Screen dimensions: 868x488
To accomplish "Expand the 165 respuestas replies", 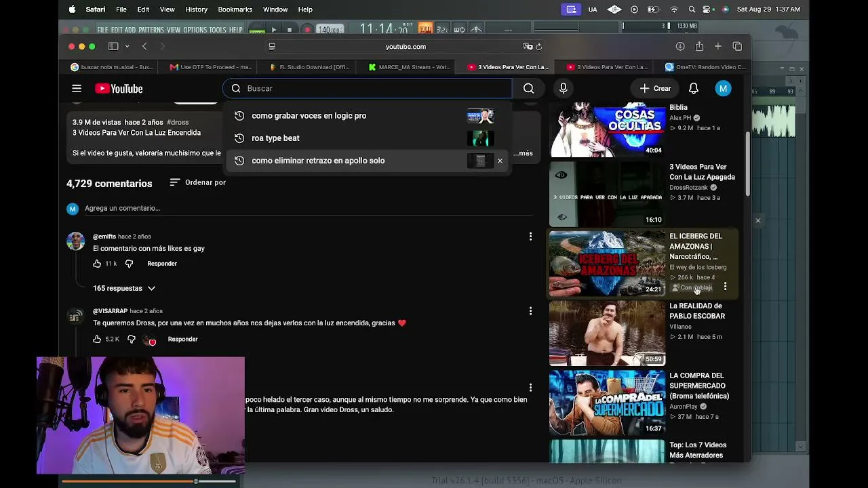I will pyautogui.click(x=124, y=288).
